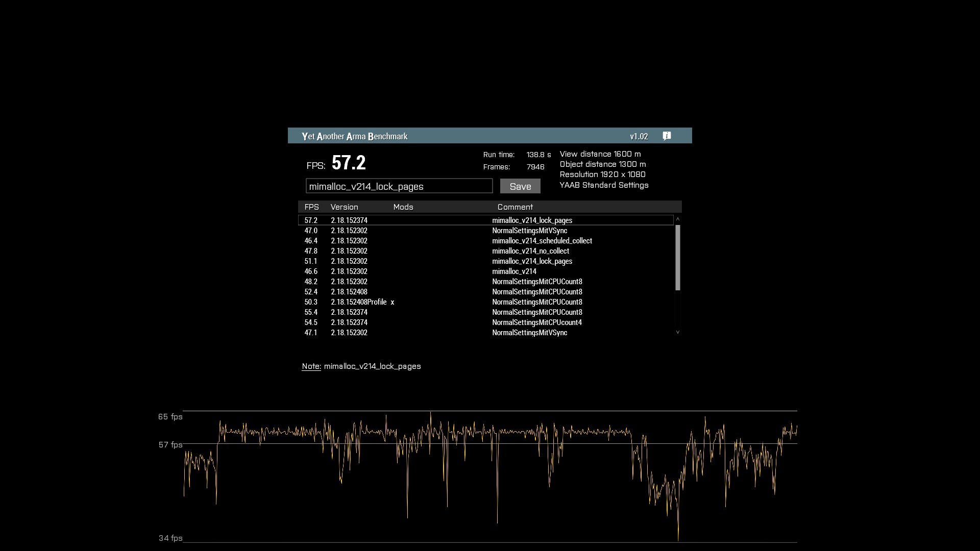
Task: Click the v1.02 version label
Action: tap(639, 136)
